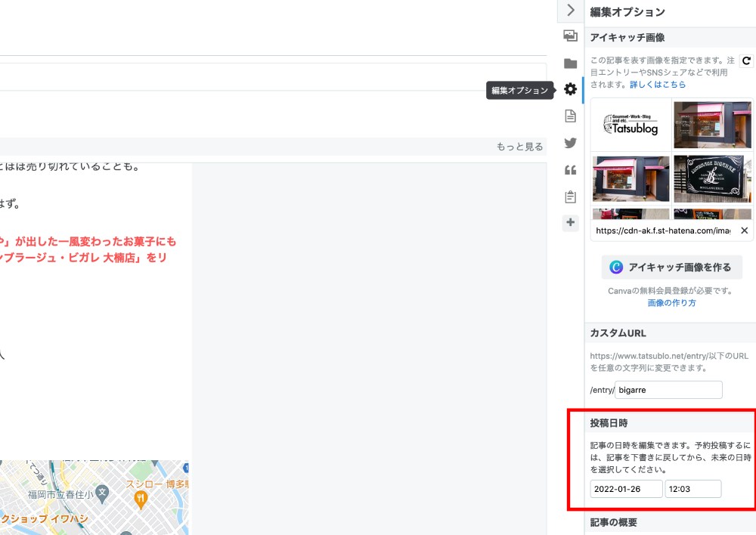Open the 画像の作り方 link
756x535 pixels.
pos(671,303)
